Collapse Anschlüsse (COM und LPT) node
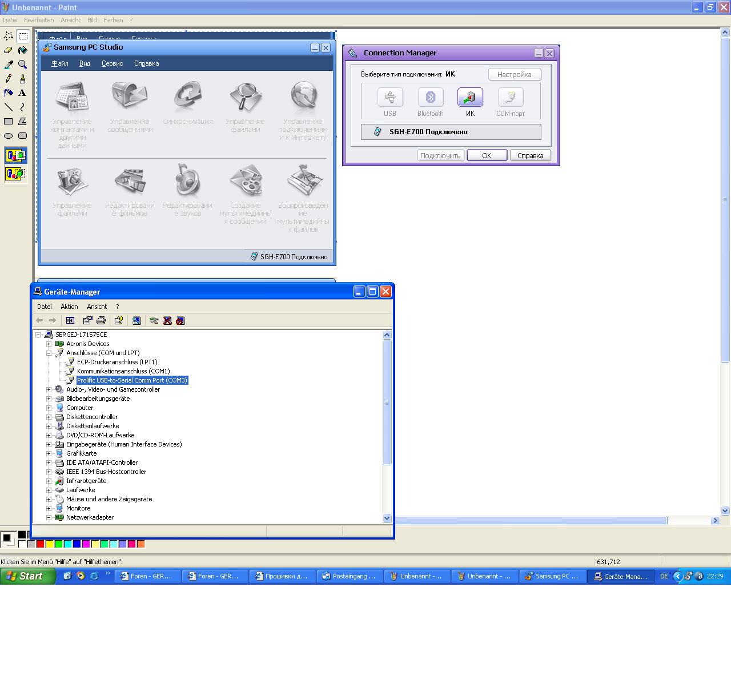 pyautogui.click(x=49, y=353)
